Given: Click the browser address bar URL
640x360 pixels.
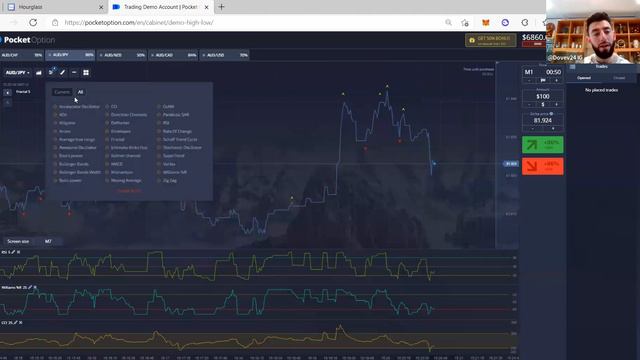Looking at the screenshot, I should click(139, 22).
